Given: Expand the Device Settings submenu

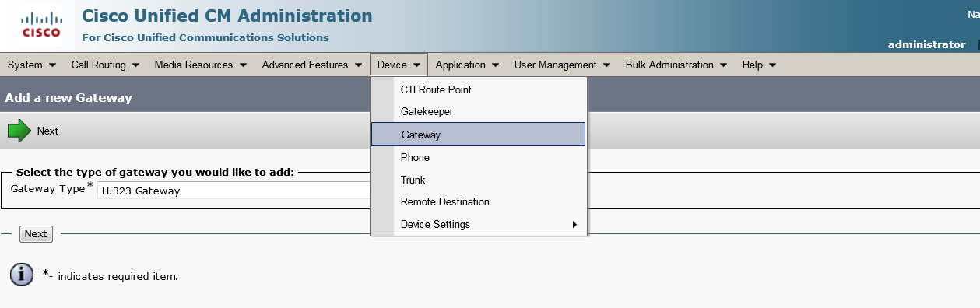Looking at the screenshot, I should [478, 225].
